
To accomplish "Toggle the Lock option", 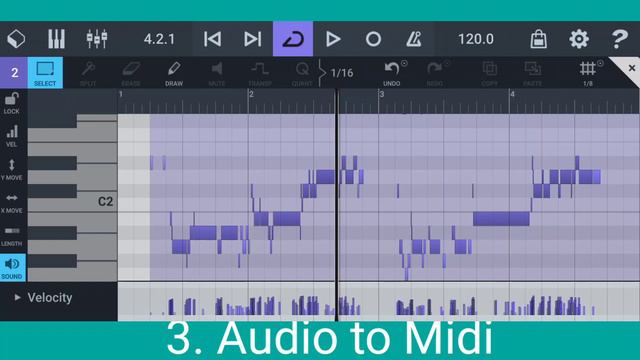I will pyautogui.click(x=11, y=103).
